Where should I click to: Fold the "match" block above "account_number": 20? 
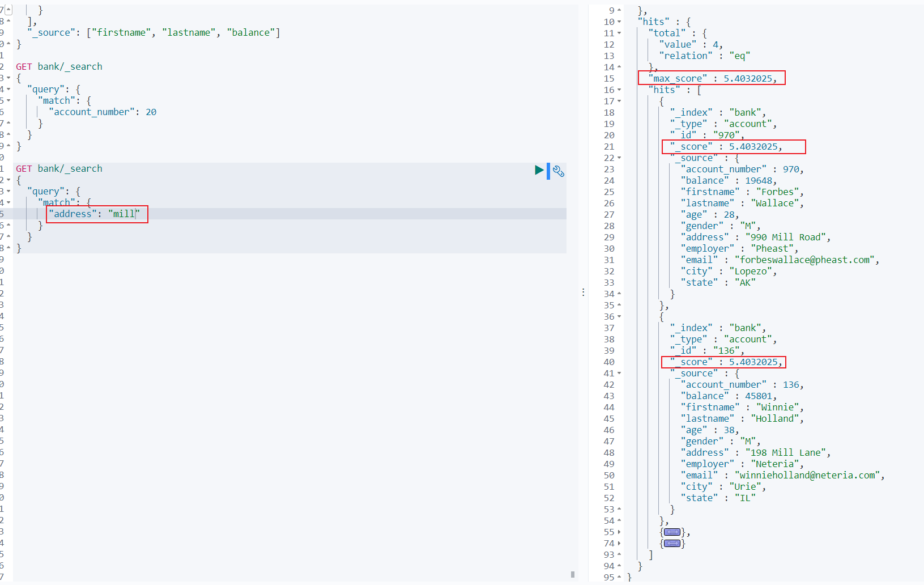tap(8, 100)
